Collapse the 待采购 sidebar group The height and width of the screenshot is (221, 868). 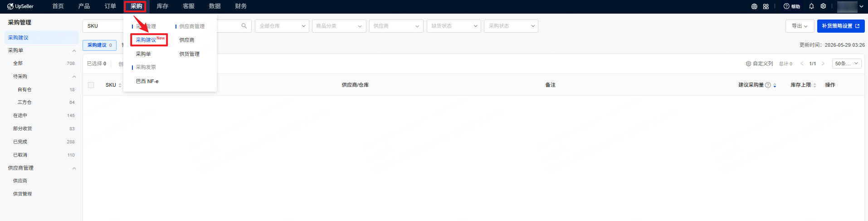(x=74, y=77)
